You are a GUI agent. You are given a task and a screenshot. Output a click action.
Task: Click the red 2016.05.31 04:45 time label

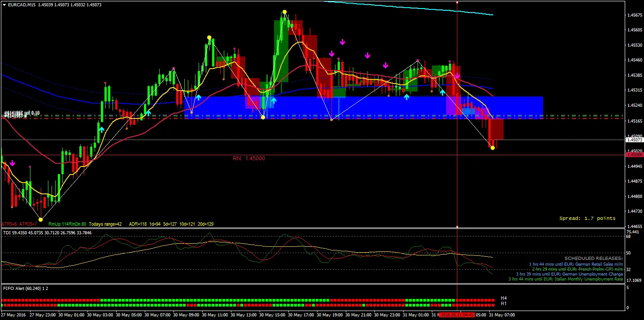tap(457, 315)
